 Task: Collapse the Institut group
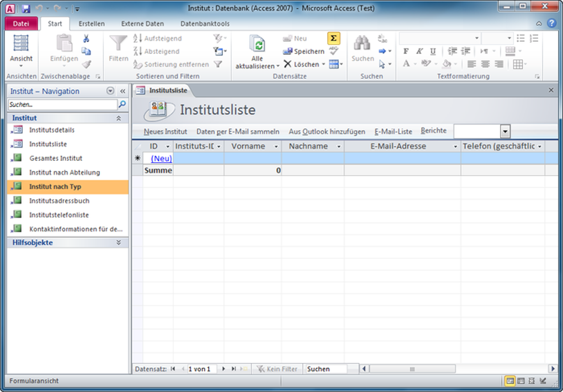tap(119, 118)
